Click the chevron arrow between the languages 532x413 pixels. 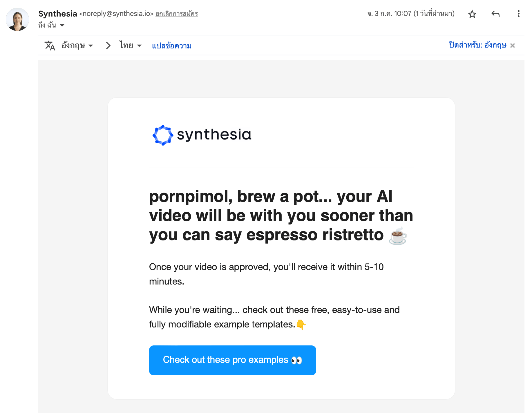[108, 46]
